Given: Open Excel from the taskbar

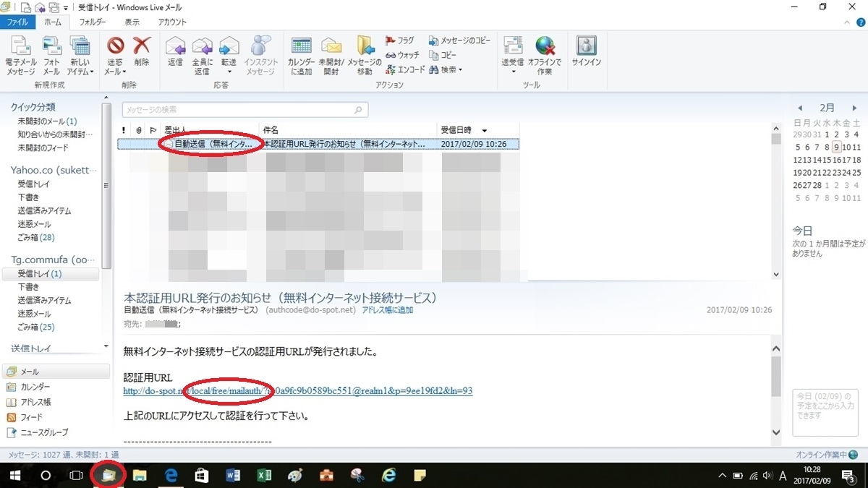Looking at the screenshot, I should (264, 475).
